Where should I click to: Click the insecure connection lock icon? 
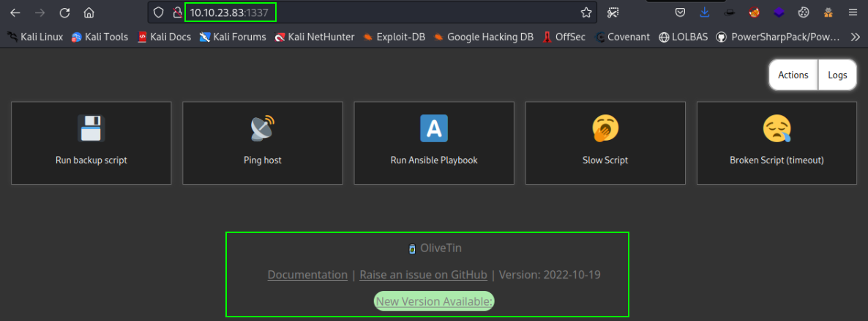(x=176, y=12)
